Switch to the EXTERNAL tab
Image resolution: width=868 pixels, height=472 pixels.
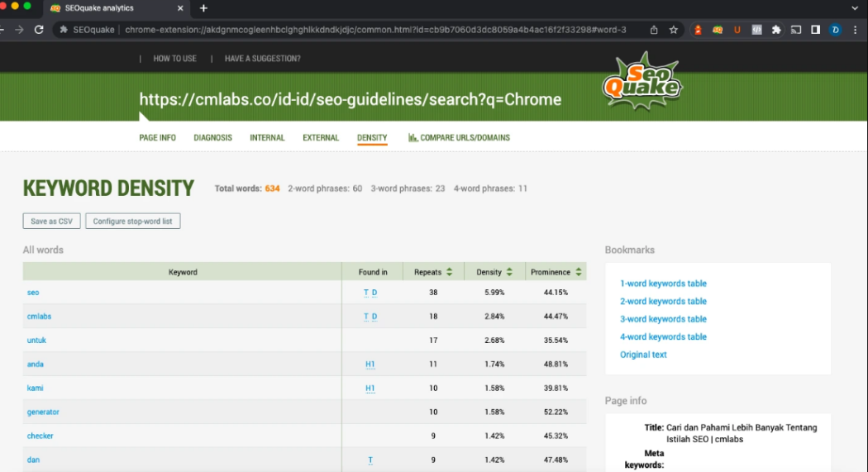(321, 138)
